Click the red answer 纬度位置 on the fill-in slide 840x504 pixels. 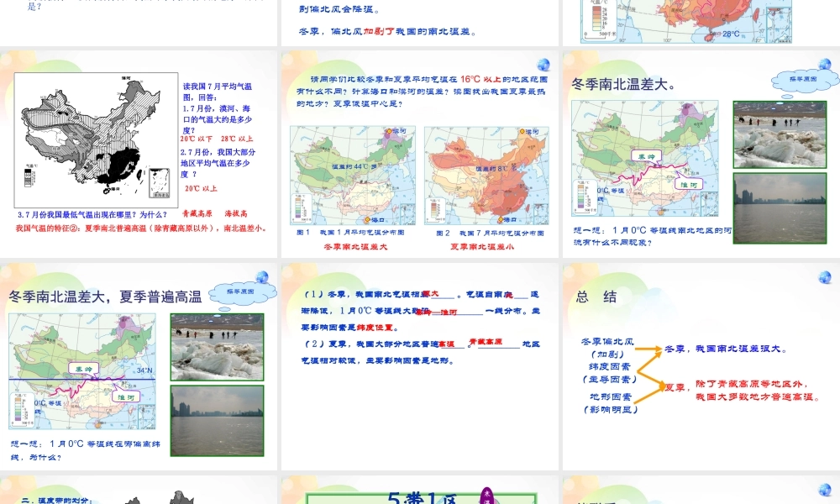pos(375,328)
